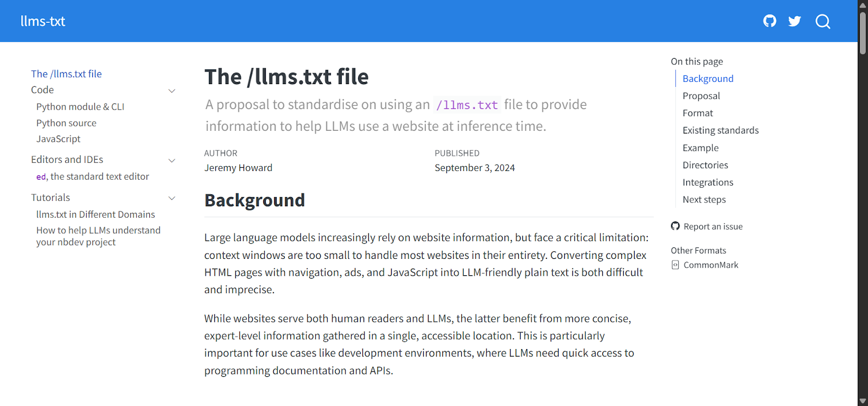Click the GitHub icon beside Report an issue

pyautogui.click(x=675, y=226)
